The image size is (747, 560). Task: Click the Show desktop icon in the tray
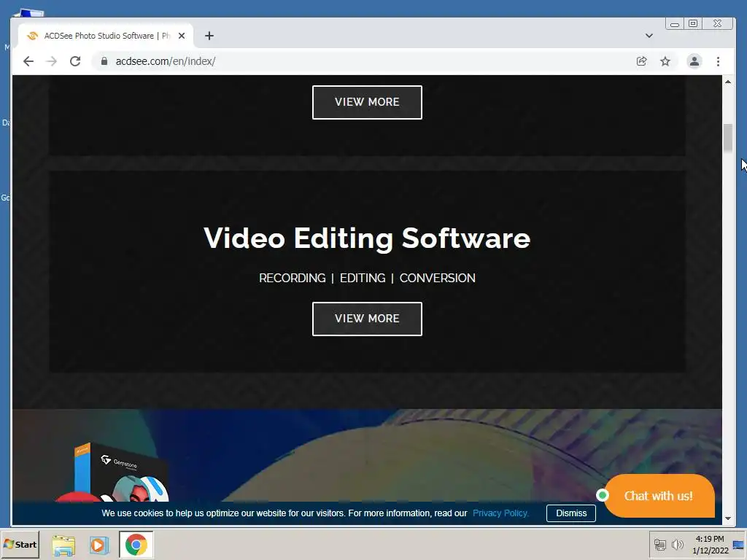point(738,545)
